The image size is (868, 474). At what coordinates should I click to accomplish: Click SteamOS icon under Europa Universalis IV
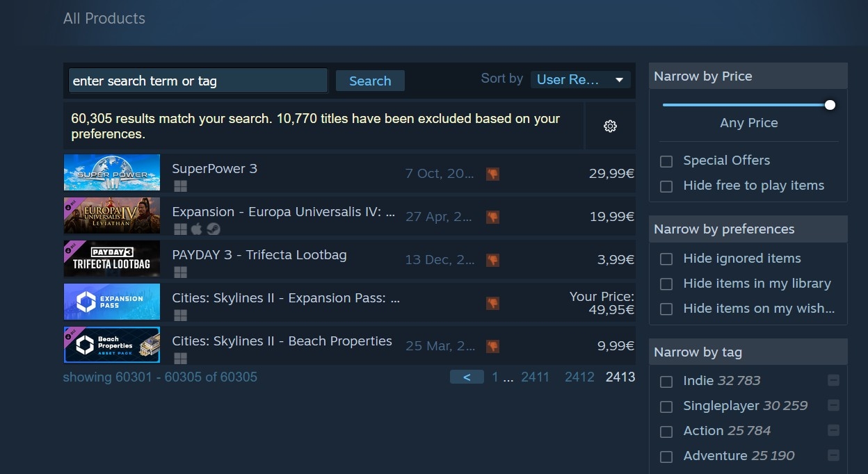pos(214,229)
